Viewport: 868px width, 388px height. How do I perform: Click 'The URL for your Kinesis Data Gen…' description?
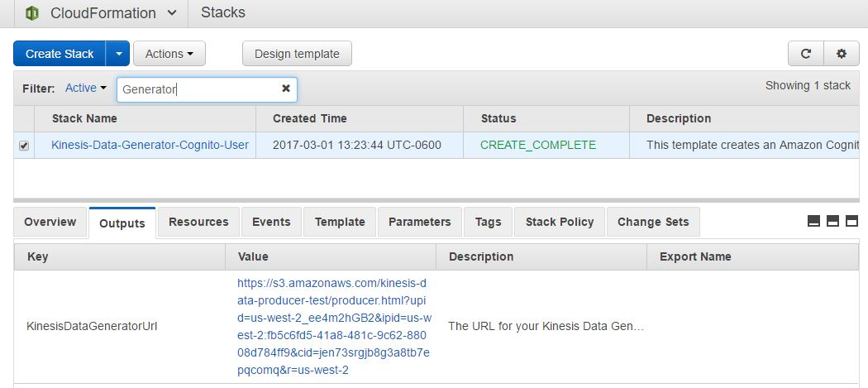[x=546, y=327]
